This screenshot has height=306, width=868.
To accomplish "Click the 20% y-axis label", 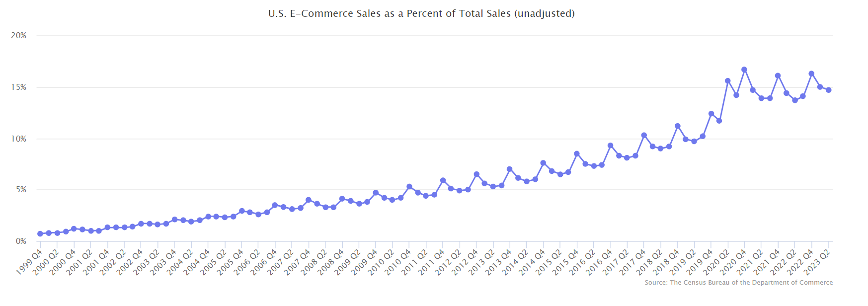I will 19,36.
